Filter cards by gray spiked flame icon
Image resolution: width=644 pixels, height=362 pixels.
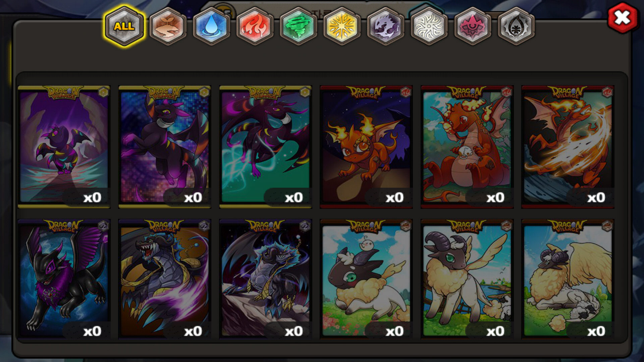coord(516,26)
